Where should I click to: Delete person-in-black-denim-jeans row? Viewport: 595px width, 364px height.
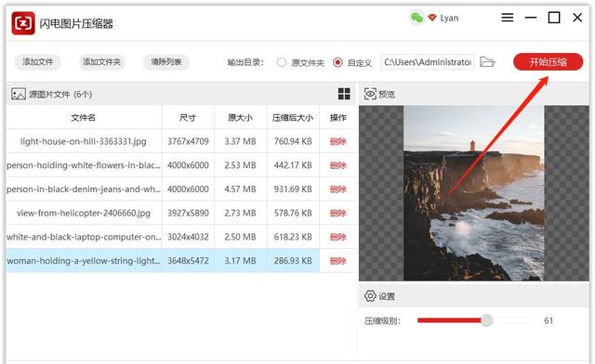(338, 189)
